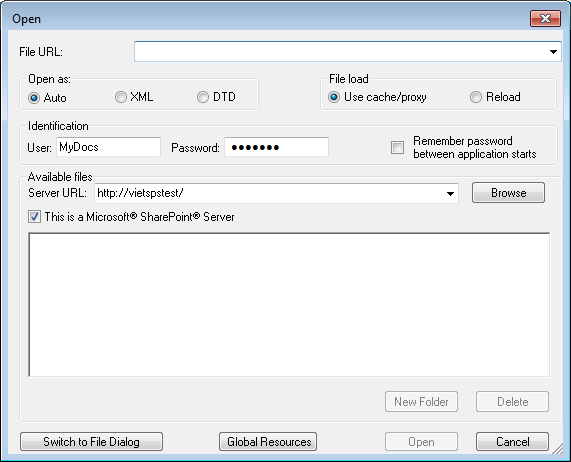Click the Server URL text box

point(269,193)
